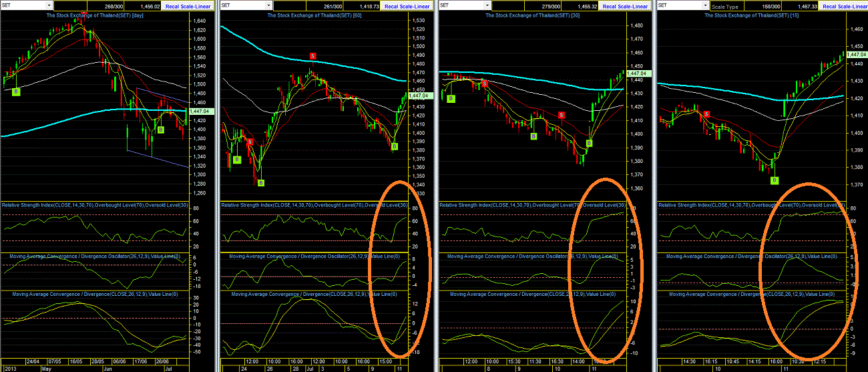
Task: Open the symbol dropdown arrow on the 30-minute chart
Action: [x=486, y=5]
